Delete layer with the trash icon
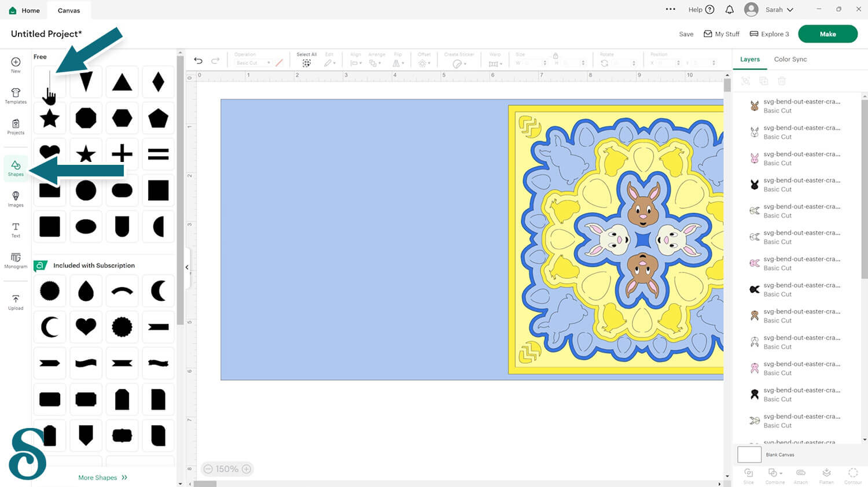Screen dimensions: 868x487 tap(782, 81)
